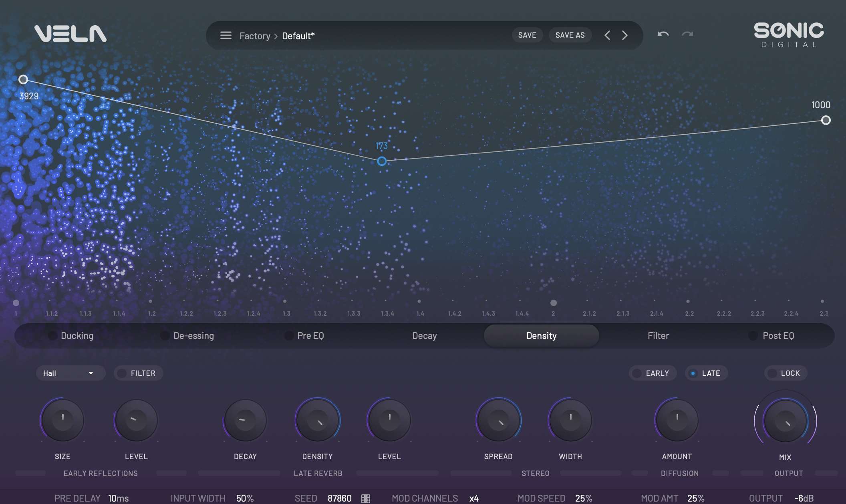Screen dimensions: 846x504
Task: Click the diffusion Amount knob
Action: [x=677, y=420]
